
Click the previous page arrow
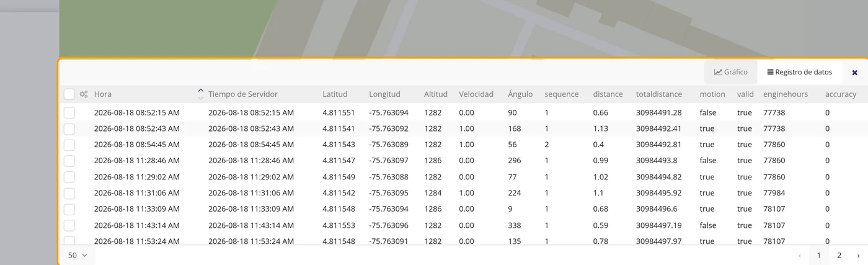click(x=800, y=255)
